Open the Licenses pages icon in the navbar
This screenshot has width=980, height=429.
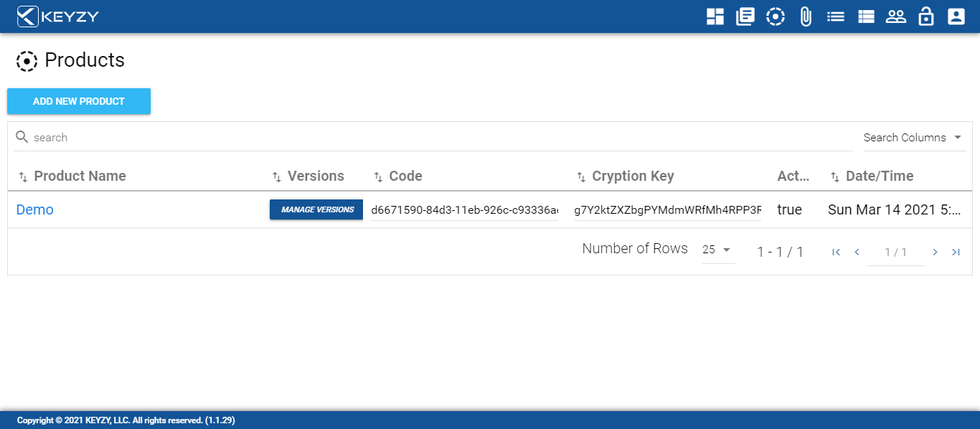[x=745, y=16]
